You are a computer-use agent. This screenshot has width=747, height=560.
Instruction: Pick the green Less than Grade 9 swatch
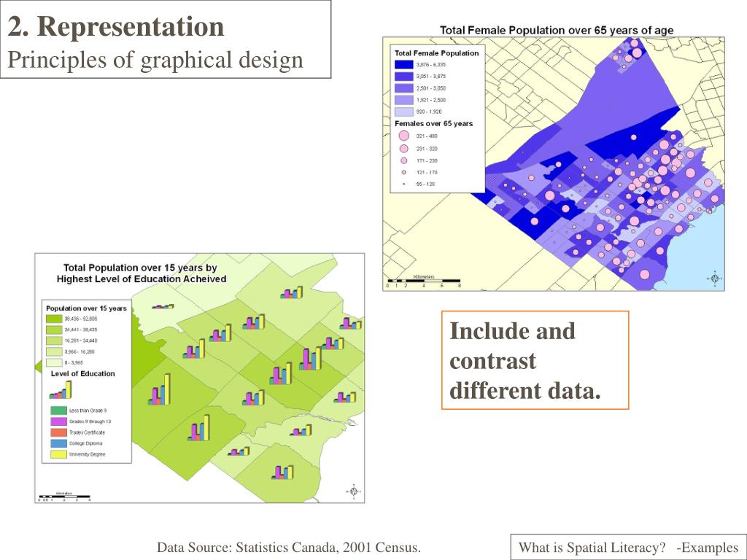58,410
